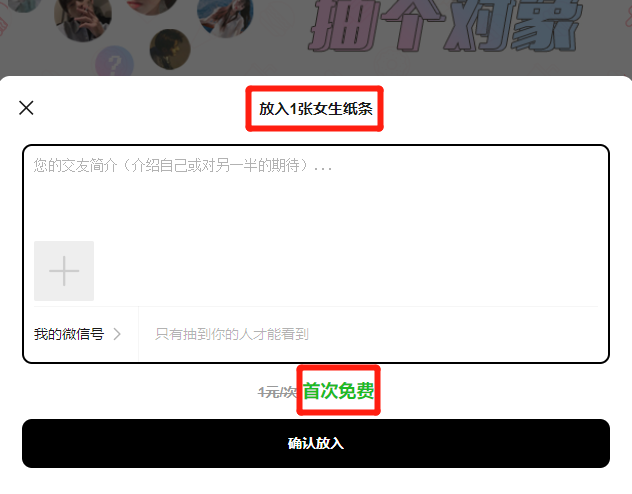
Task: Click the 确认放入 button
Action: tap(316, 443)
